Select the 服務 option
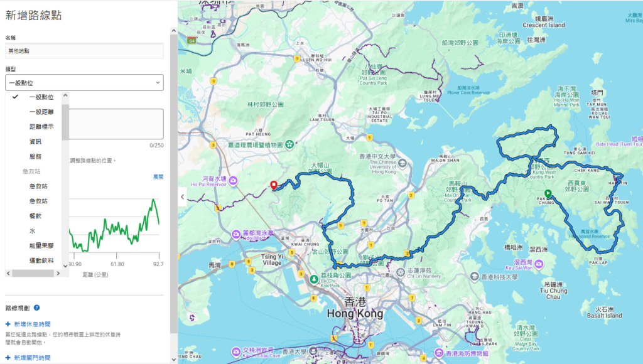Screen dimensions: 643x364 [x=34, y=156]
